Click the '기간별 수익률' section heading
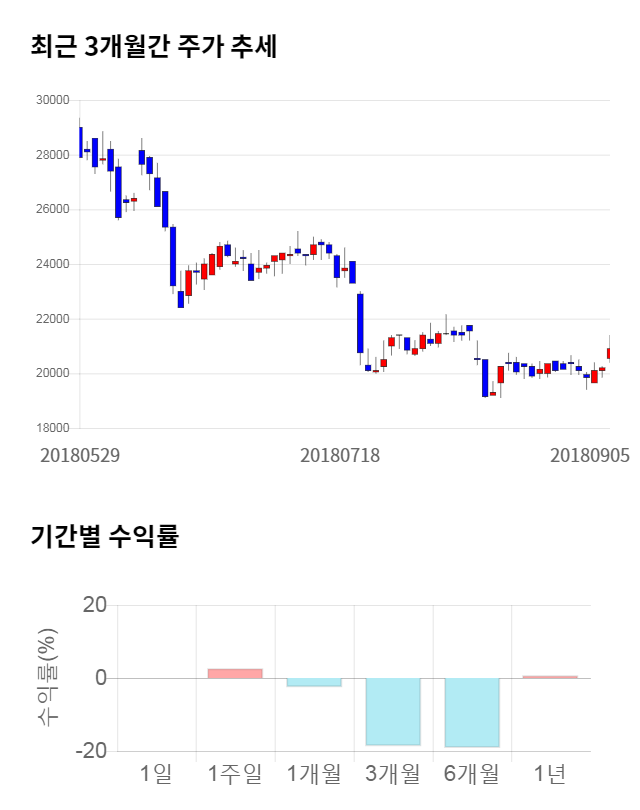640x810 pixels. click(x=104, y=536)
